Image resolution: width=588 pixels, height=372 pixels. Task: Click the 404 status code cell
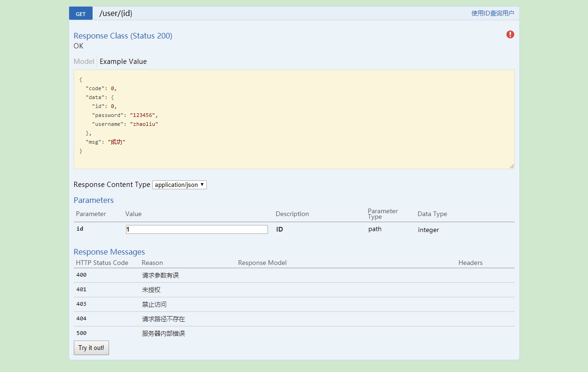click(81, 318)
